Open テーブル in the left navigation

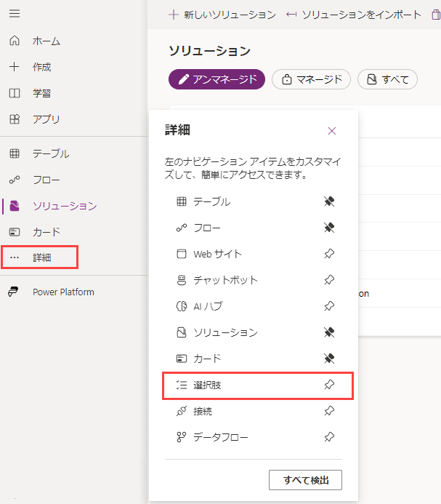pos(51,153)
